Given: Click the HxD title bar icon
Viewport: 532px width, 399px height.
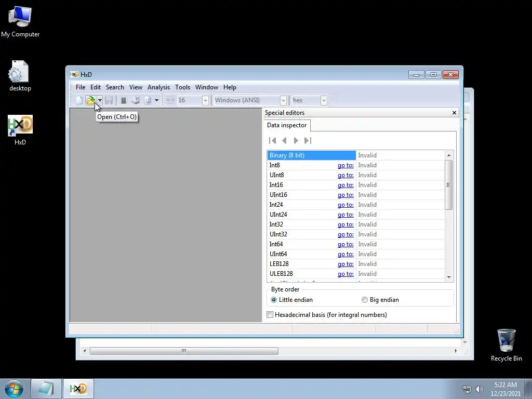Looking at the screenshot, I should (74, 74).
